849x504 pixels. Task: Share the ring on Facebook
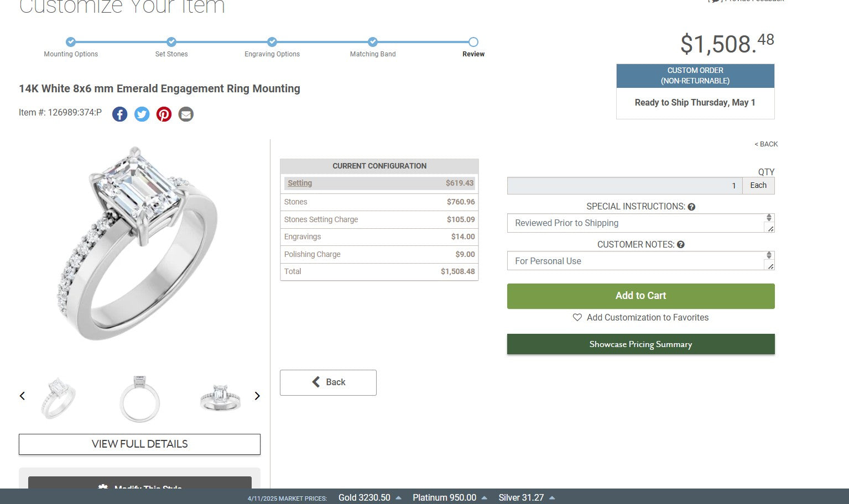pos(120,114)
